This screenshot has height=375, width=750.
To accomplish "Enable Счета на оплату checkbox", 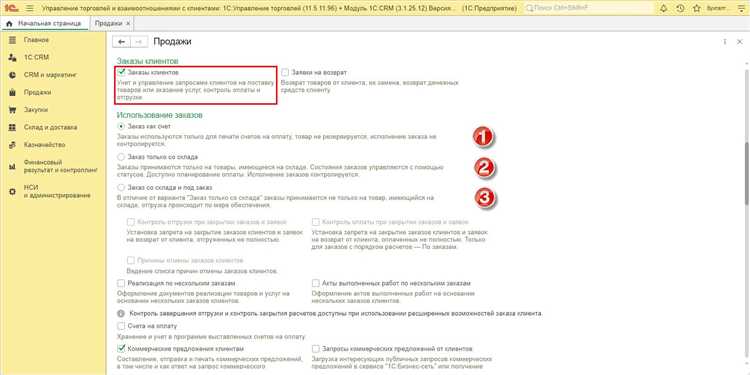I will (121, 326).
